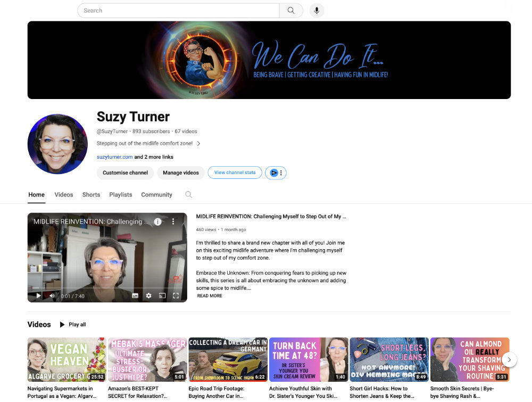The width and height of the screenshot is (532, 402).
Task: Start voice search with microphone icon
Action: tap(317, 11)
